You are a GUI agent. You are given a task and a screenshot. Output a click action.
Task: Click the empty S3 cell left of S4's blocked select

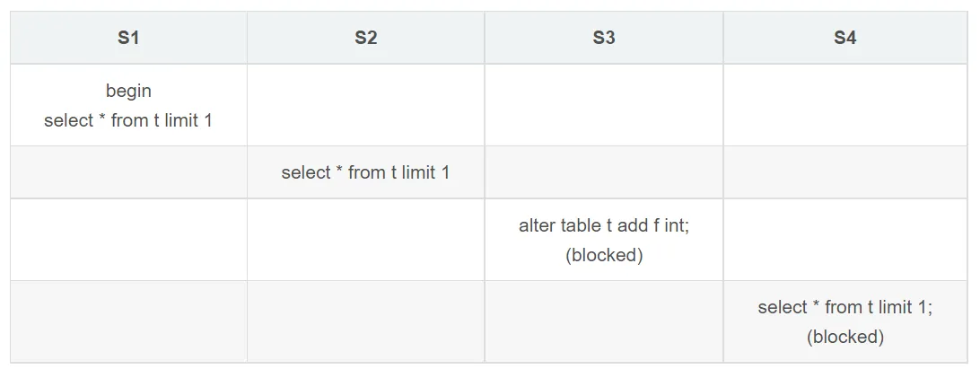coord(604,321)
